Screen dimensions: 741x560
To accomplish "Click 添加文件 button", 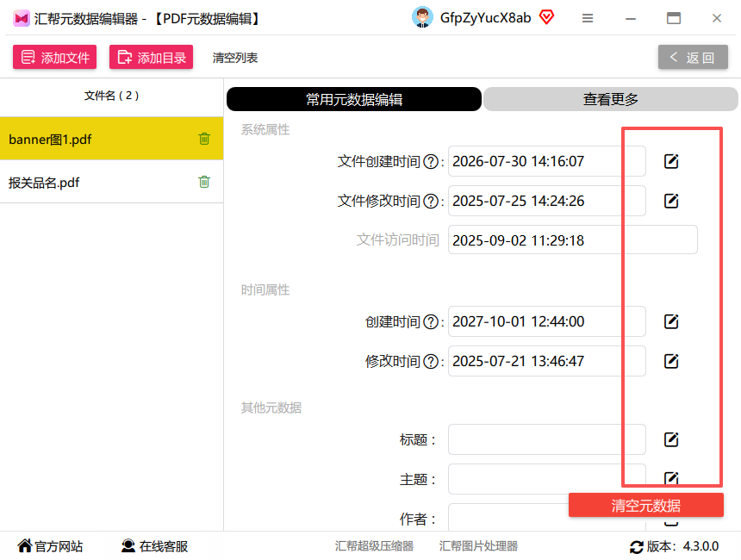I will [55, 57].
